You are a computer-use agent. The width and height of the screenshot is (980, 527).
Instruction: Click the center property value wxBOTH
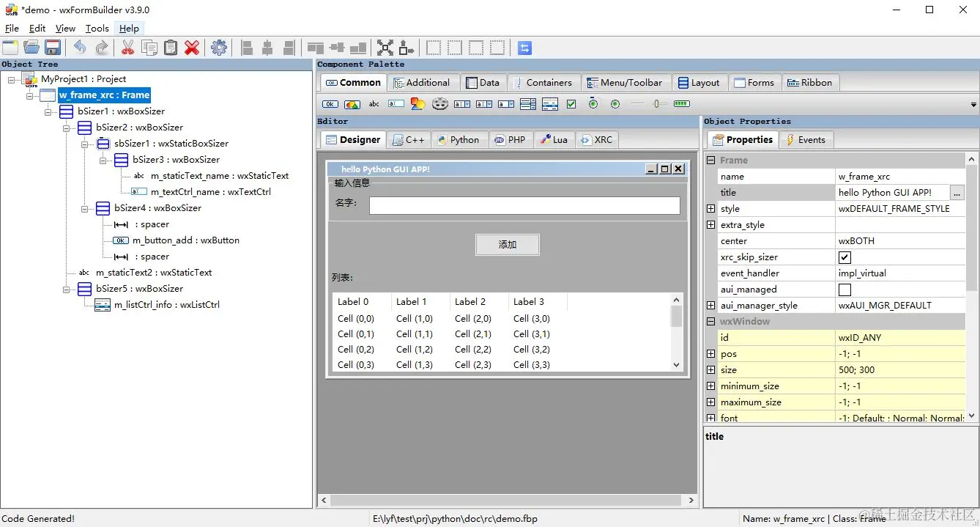click(900, 241)
